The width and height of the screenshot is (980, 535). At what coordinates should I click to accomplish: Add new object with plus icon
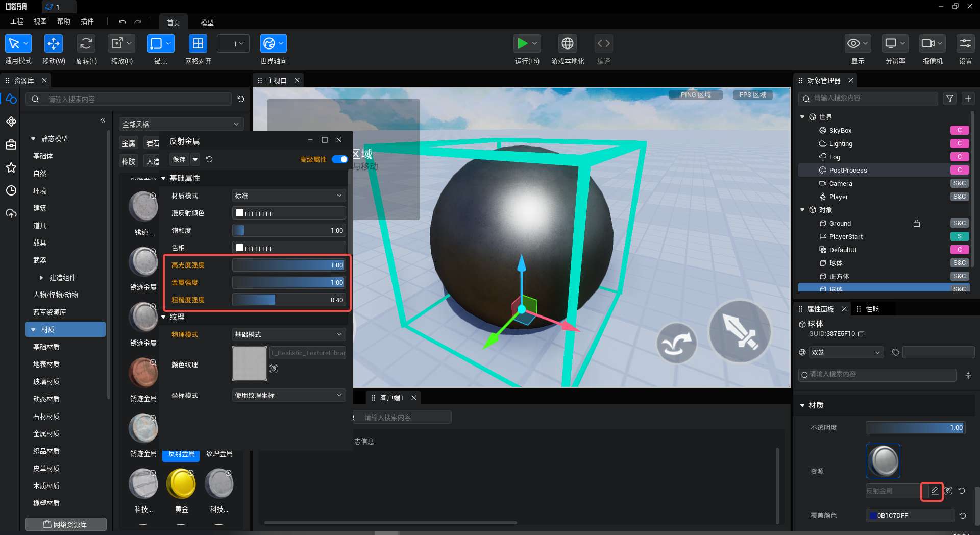[x=968, y=99]
